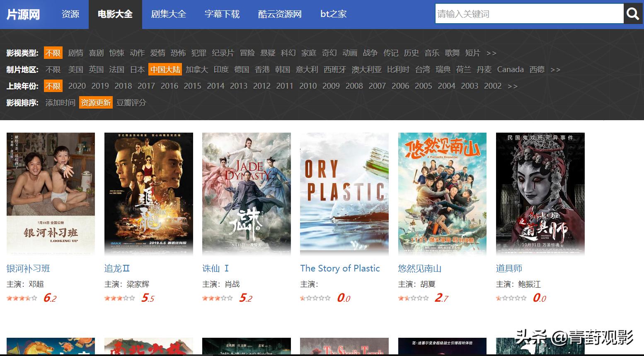Expand more years with >> arrow
Viewport: 644px width, 356px height.
(513, 86)
